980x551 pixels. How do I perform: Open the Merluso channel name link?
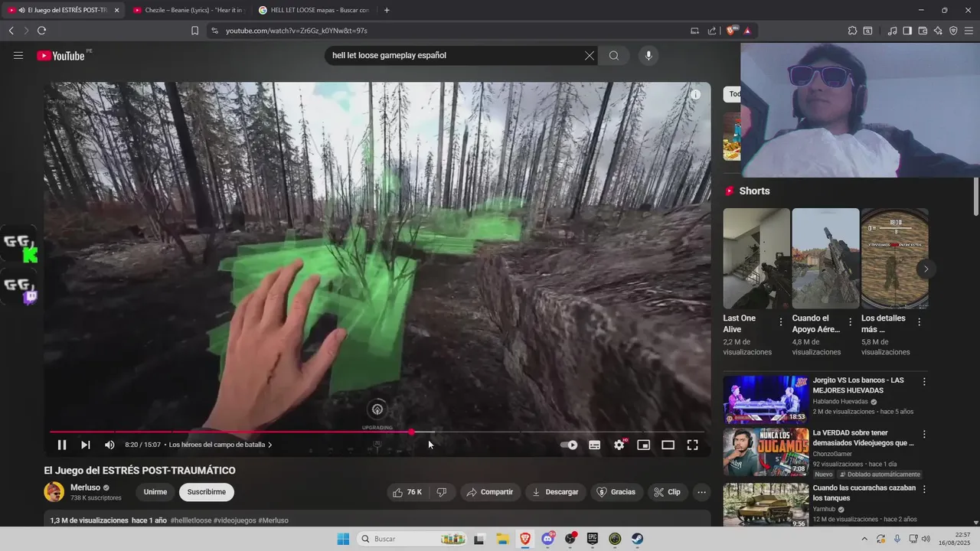click(x=86, y=487)
